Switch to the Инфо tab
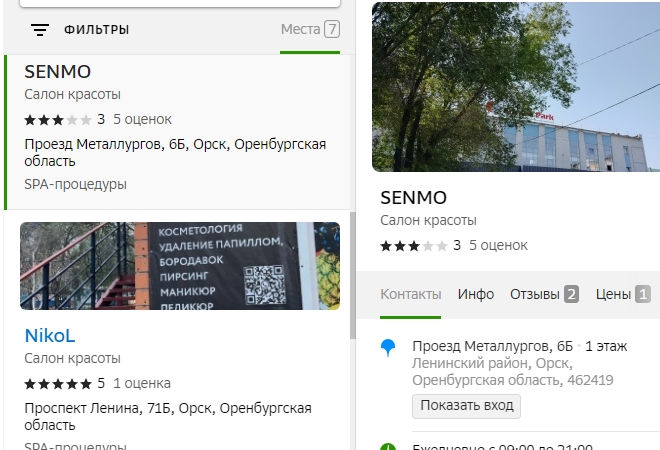The height and width of the screenshot is (450, 660). [476, 294]
